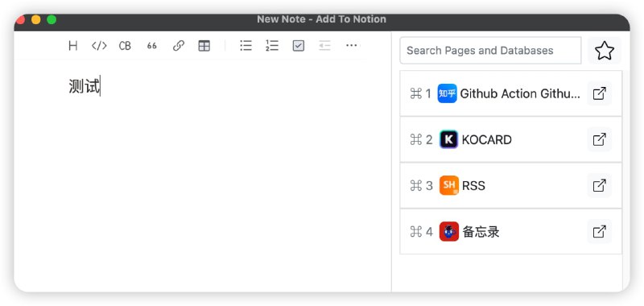644x306 pixels.
Task: Click the red 备忘录 page icon
Action: point(449,232)
